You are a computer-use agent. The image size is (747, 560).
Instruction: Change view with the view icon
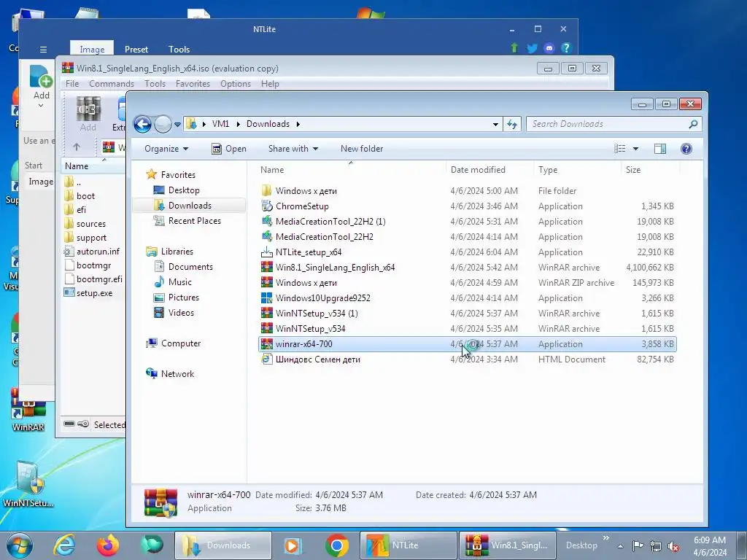[x=620, y=149]
